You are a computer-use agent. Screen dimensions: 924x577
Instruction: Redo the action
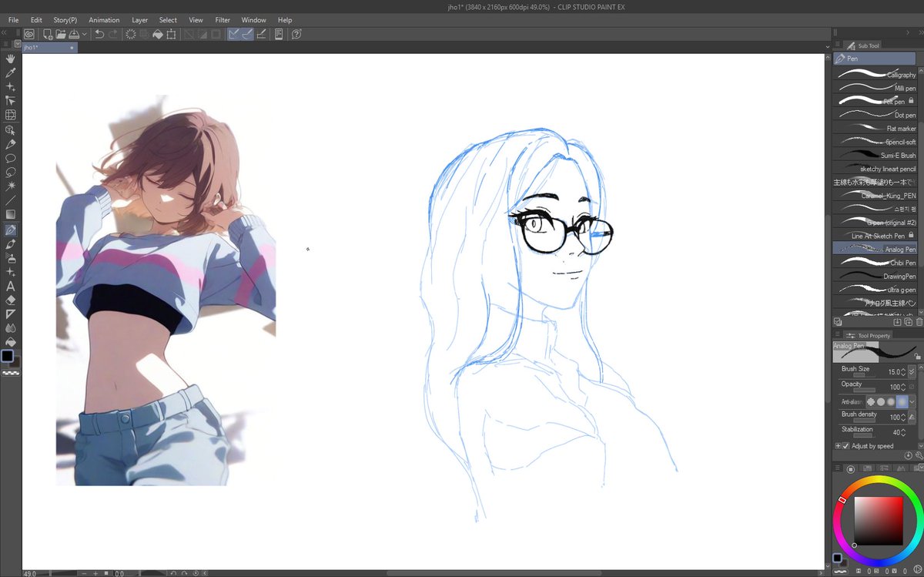tap(113, 34)
